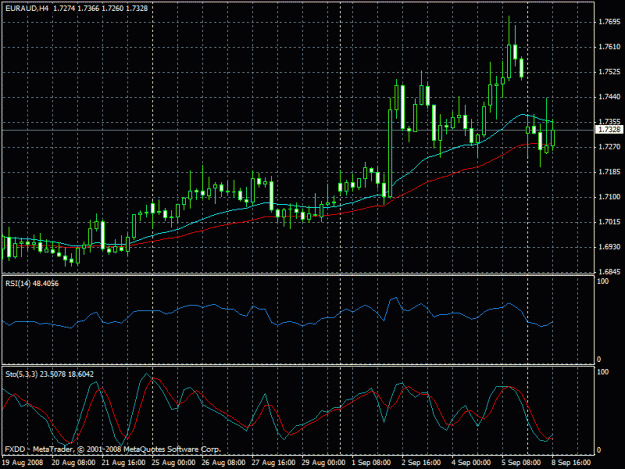This screenshot has height=469, width=625.
Task: Select the highest candlestick near 1.7695
Action: coord(509,61)
